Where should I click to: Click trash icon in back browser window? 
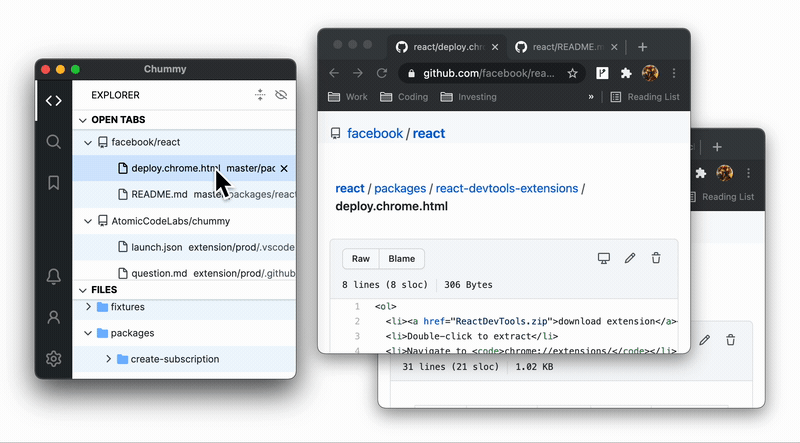point(731,340)
